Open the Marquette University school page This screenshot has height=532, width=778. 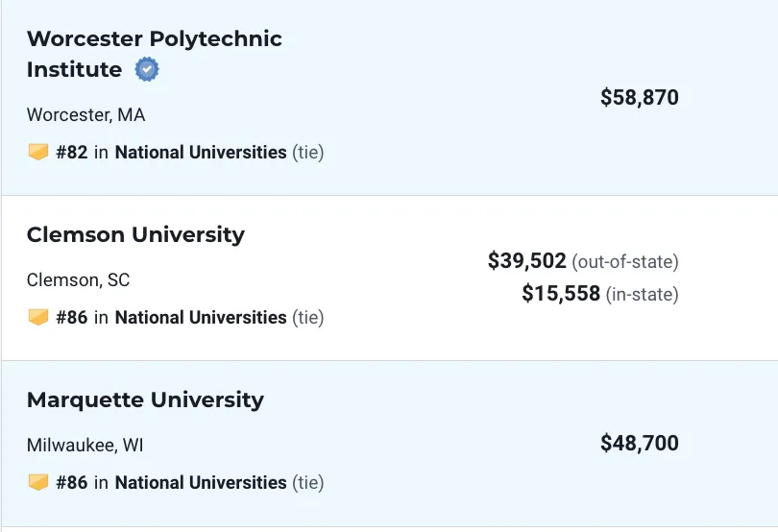[145, 400]
